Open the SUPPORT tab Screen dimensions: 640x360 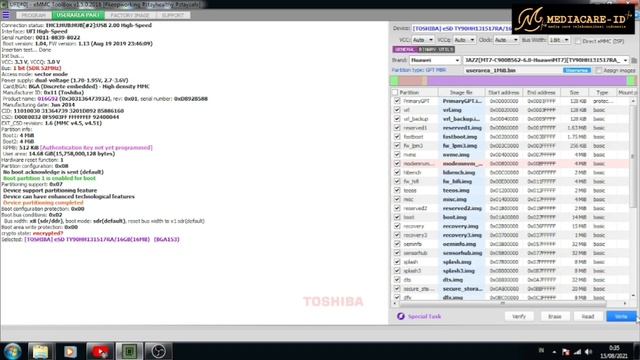tap(173, 15)
